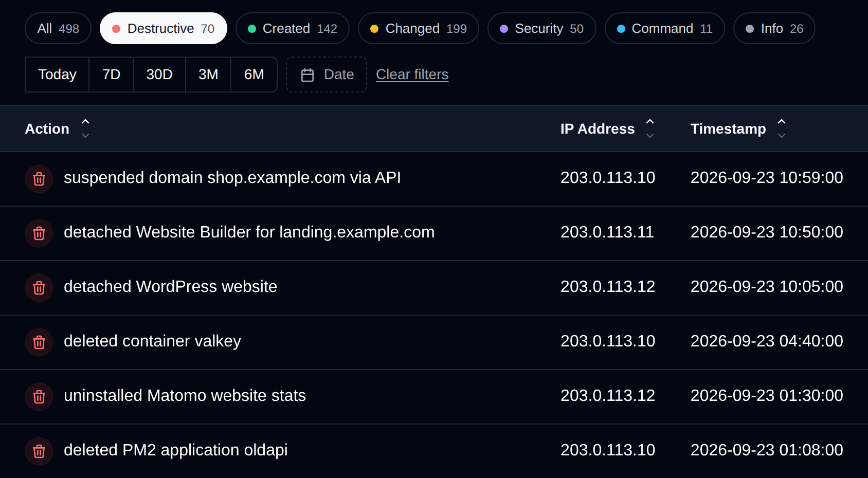This screenshot has width=868, height=478.
Task: Choose the 7D time range
Action: pos(111,75)
